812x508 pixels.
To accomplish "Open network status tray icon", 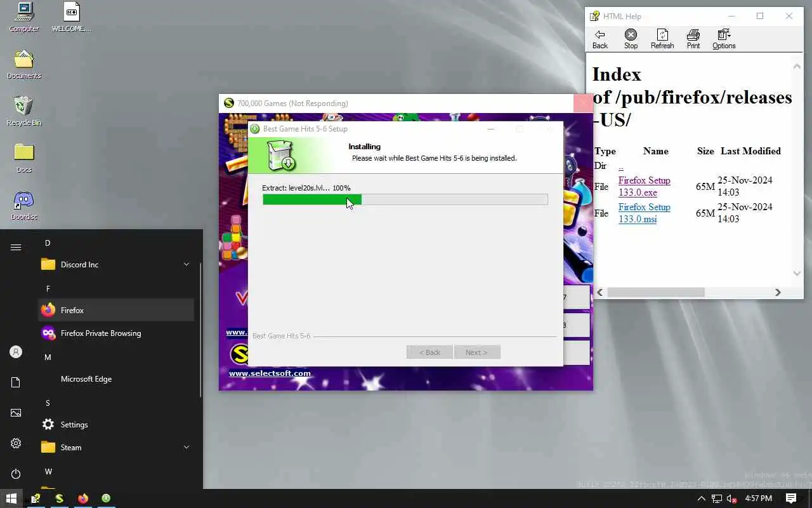I will pyautogui.click(x=717, y=498).
